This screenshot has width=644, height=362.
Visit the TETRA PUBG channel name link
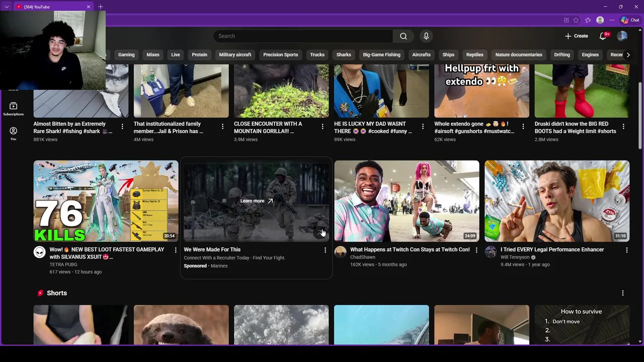pyautogui.click(x=63, y=264)
